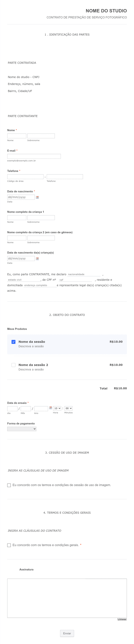Open calendar picker for Data de nascimento
134x644 pixels.
(x=37, y=197)
